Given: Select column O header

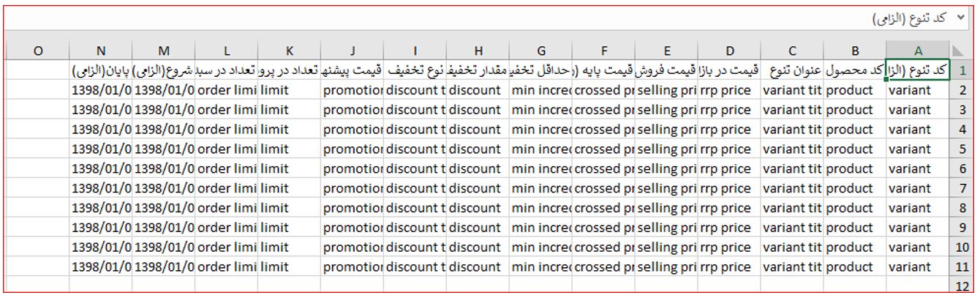Looking at the screenshot, I should [38, 51].
